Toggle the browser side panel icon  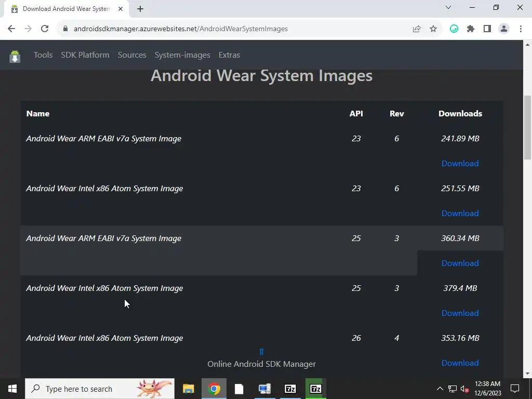487,29
